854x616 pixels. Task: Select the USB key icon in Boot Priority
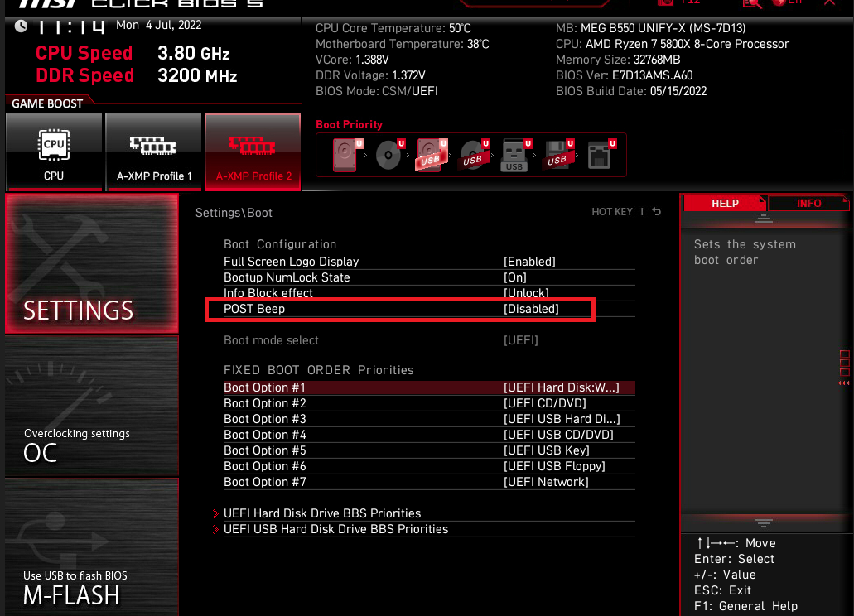coord(516,156)
